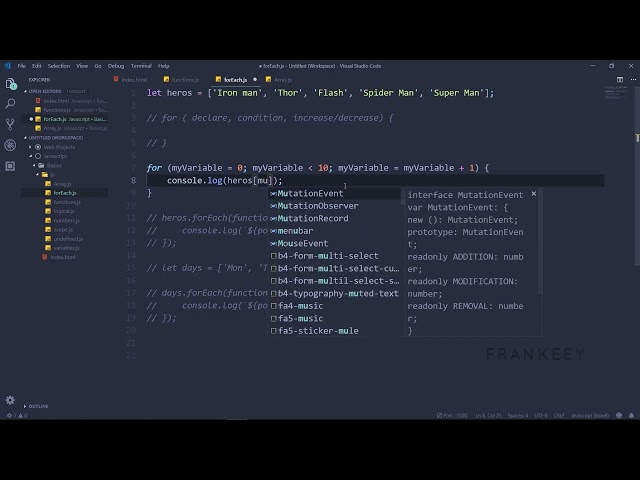This screenshot has height=480, width=640.
Task: Open the editor More Actions ellipsis
Action: pyautogui.click(x=633, y=80)
